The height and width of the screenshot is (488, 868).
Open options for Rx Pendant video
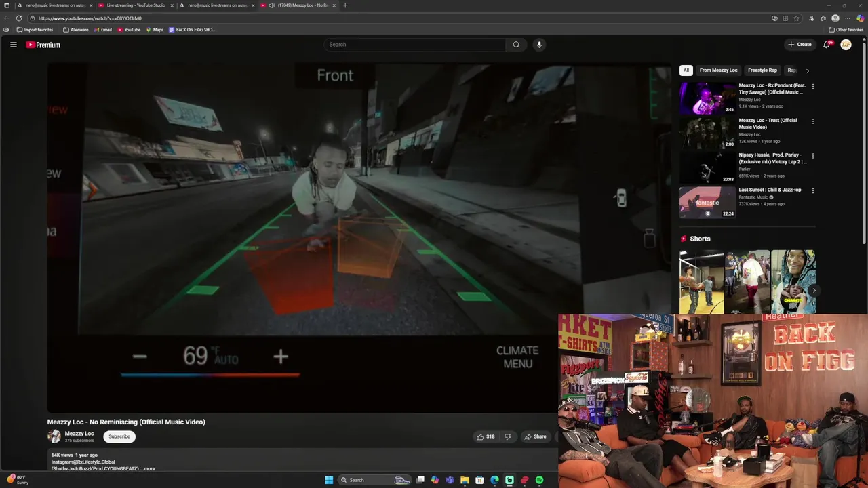point(812,87)
